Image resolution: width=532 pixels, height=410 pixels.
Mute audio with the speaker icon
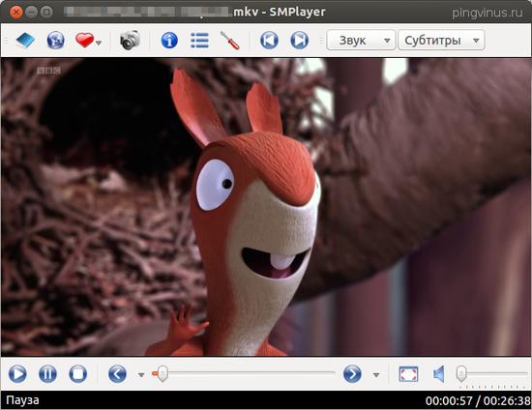tap(439, 374)
